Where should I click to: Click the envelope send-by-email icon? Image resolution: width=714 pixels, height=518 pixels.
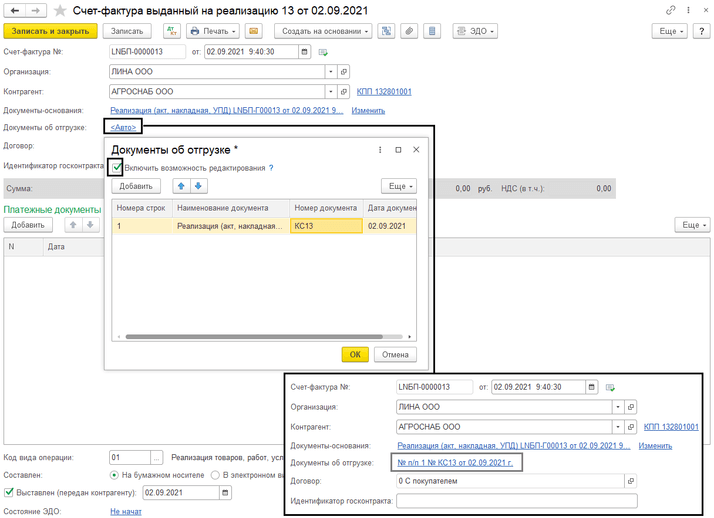[253, 31]
